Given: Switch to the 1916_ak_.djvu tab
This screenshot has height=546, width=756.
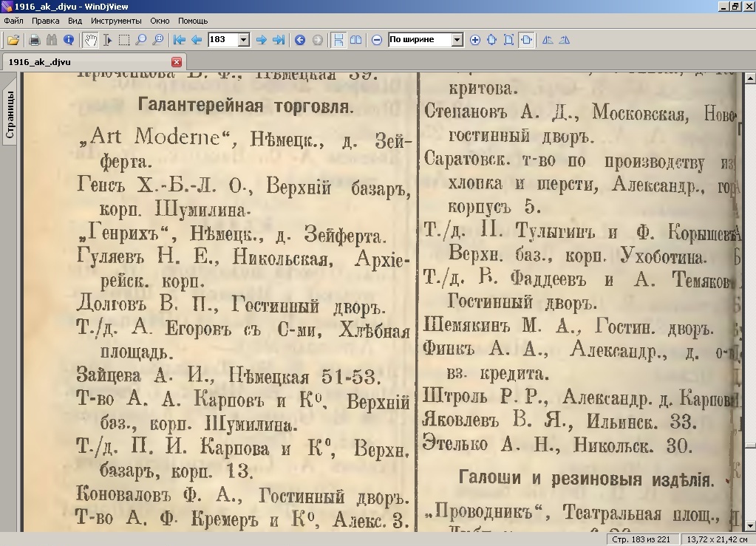Looking at the screenshot, I should pos(40,63).
